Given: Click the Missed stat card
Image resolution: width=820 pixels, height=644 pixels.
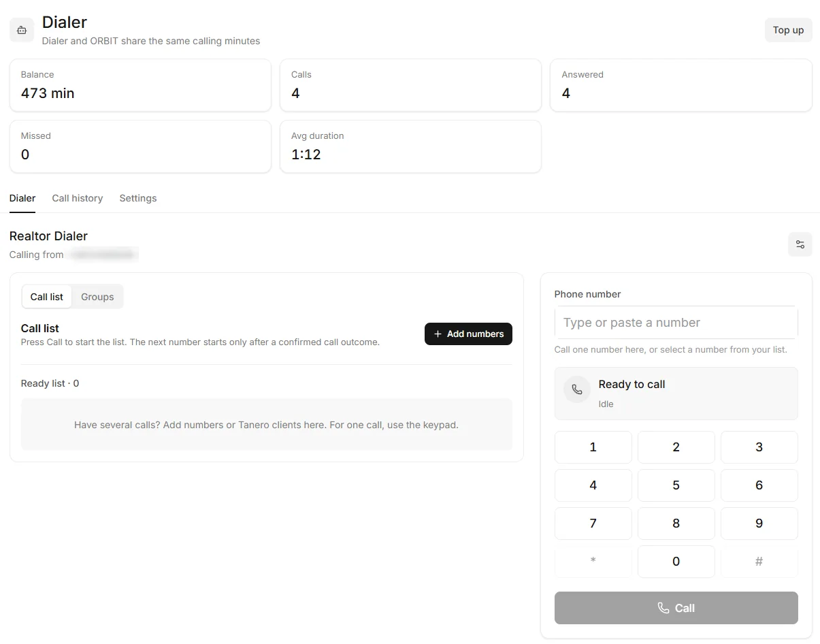Looking at the screenshot, I should click(140, 146).
